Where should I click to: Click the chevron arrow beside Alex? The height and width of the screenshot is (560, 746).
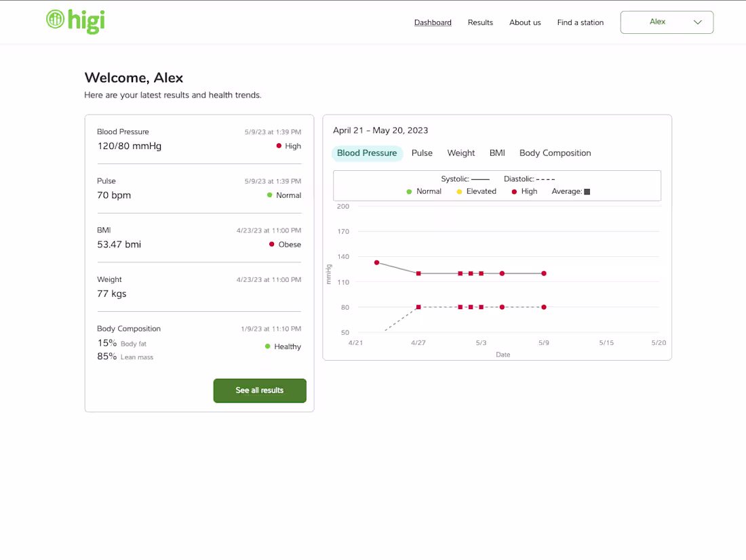point(697,22)
